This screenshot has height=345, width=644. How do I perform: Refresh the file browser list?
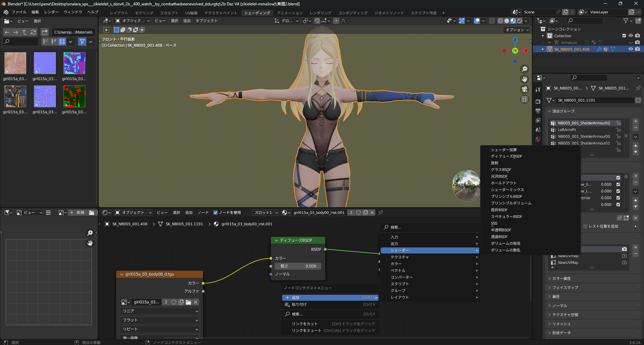(x=33, y=32)
